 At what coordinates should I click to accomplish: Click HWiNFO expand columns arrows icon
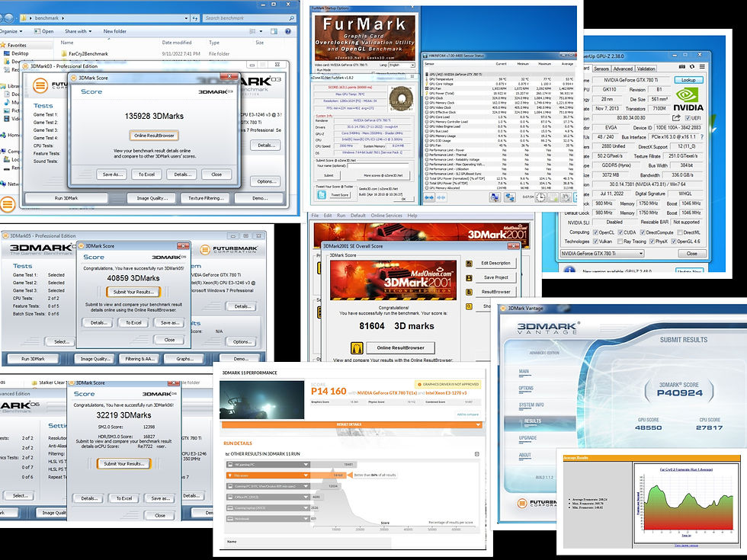coord(429,197)
